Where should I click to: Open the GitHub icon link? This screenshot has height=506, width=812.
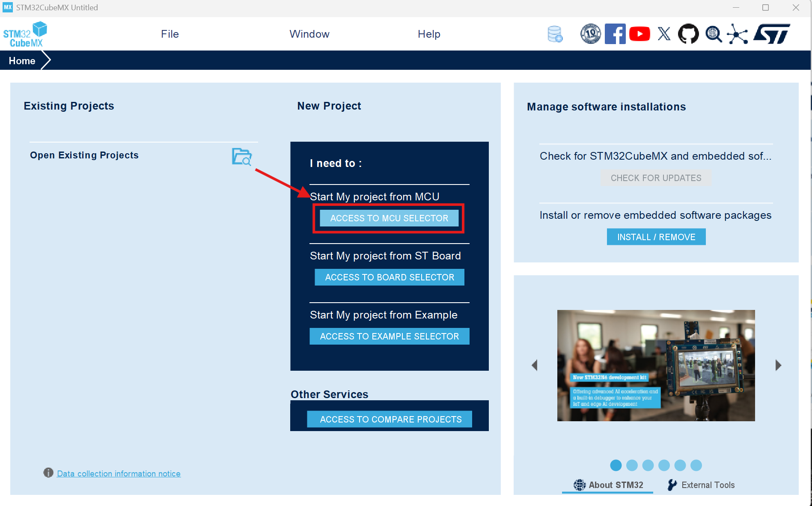(688, 34)
